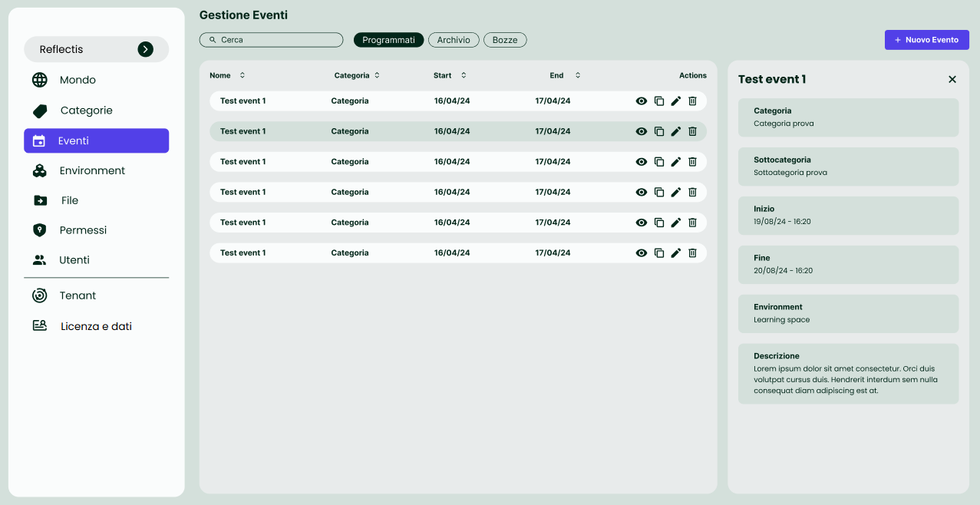Viewport: 980px width, 505px height.
Task: Open the Mondo section from sidebar
Action: tap(39, 80)
